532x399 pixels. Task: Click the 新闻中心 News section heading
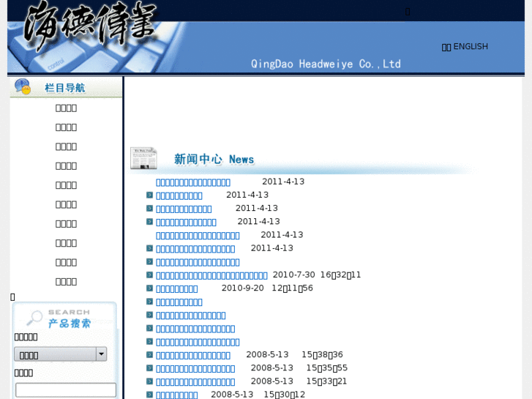tap(214, 159)
